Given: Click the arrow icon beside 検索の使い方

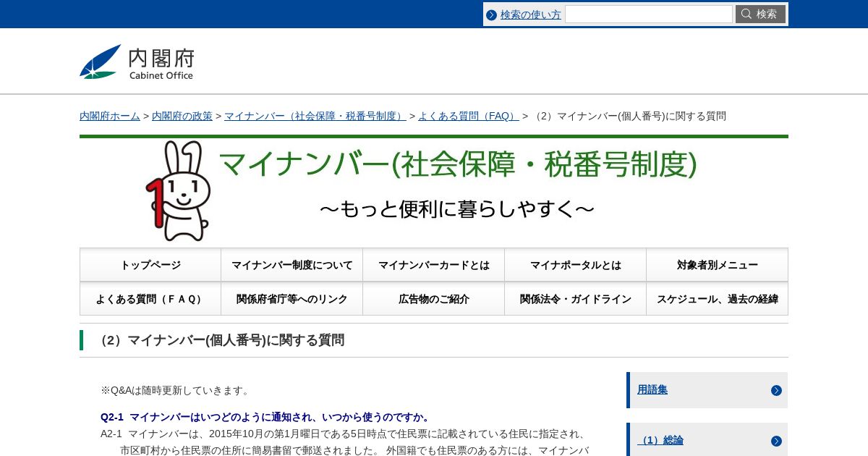Looking at the screenshot, I should [x=492, y=14].
